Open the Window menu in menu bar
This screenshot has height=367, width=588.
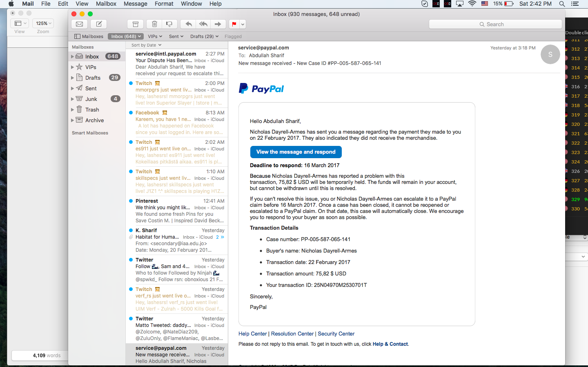click(192, 4)
